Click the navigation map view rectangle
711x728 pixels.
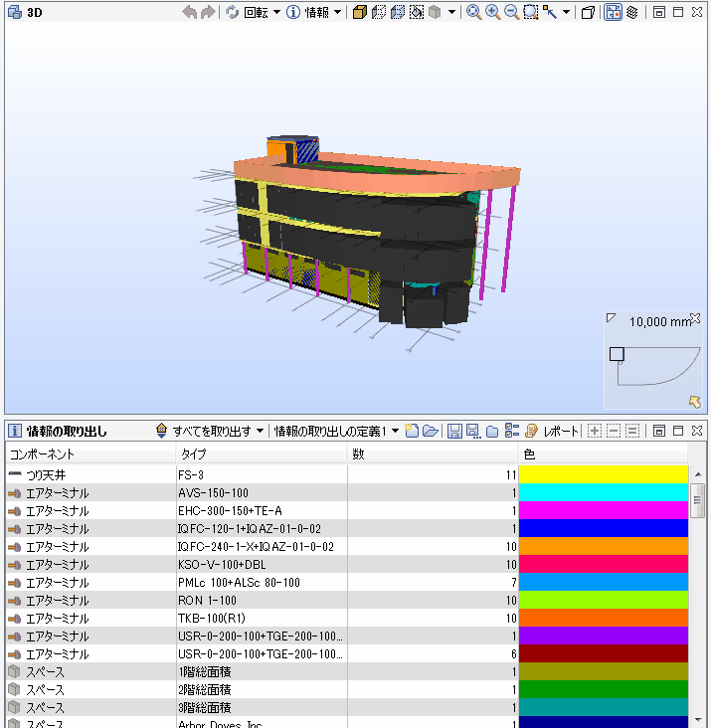click(617, 354)
